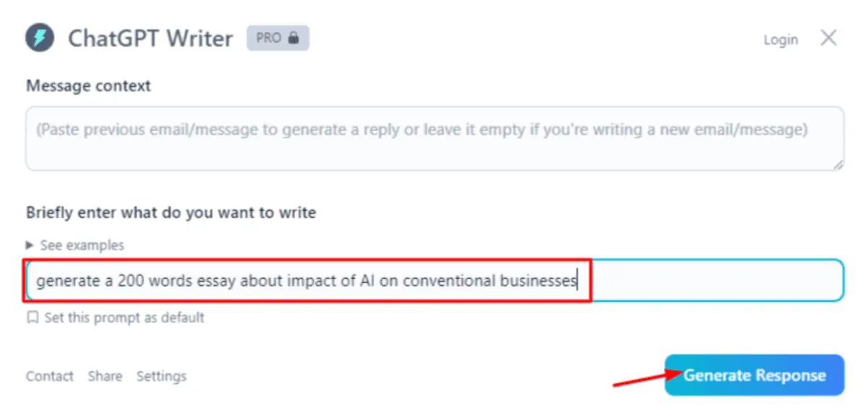The image size is (868, 420).
Task: Click the ChatGPT Writer lightning bolt logo
Action: coord(40,38)
